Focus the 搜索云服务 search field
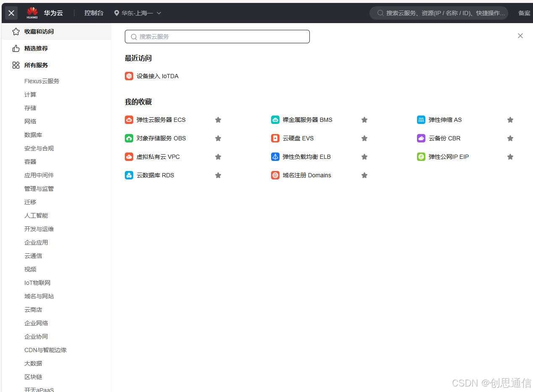This screenshot has height=392, width=533. (x=217, y=37)
